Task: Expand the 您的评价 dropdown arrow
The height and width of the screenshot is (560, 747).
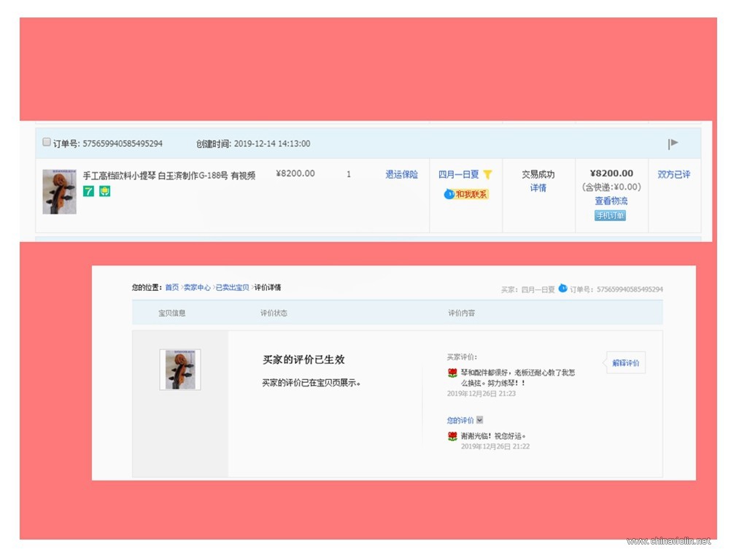Action: click(x=480, y=419)
